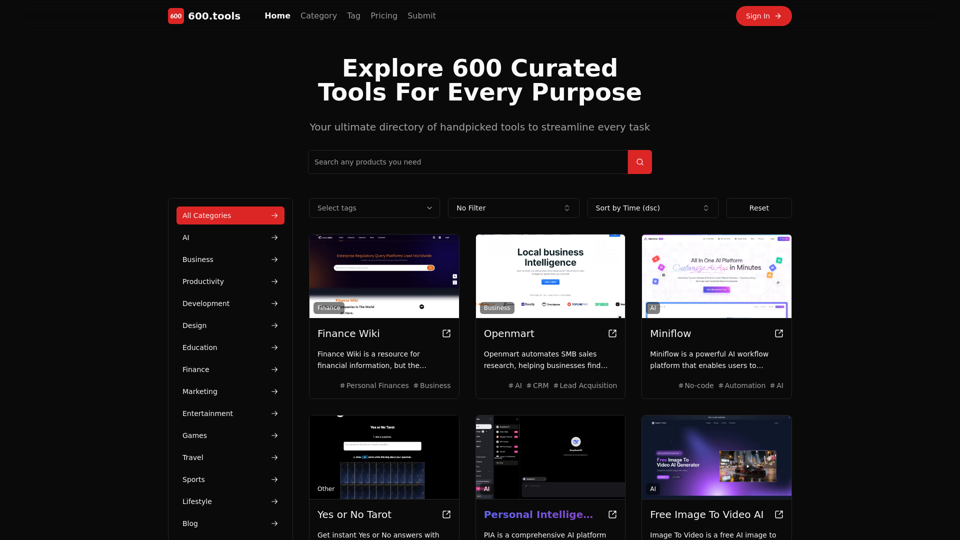
Task: Click the Openmart screenshot thumbnail
Action: 550,276
